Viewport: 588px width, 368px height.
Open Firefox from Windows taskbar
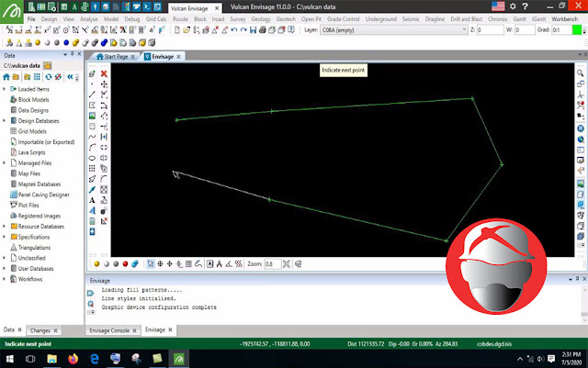pos(73,359)
